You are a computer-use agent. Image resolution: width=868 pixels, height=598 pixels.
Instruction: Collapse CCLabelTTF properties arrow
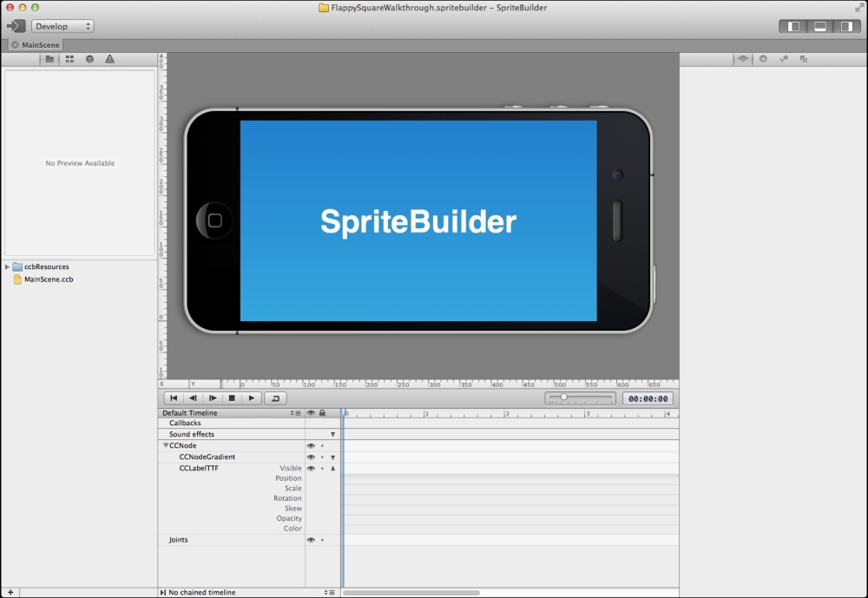coord(332,469)
